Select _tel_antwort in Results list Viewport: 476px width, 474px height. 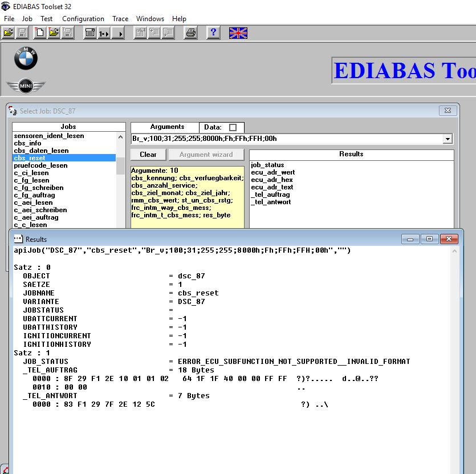coord(271,202)
